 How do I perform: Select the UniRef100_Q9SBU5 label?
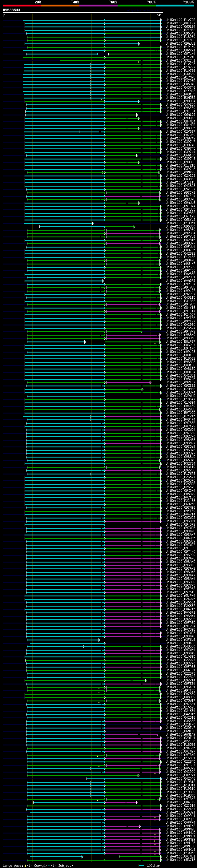[180, 457]
